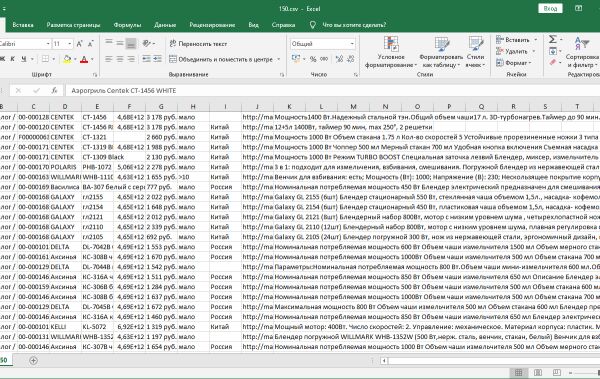This screenshot has width=600, height=379.
Task: Open the Calibri font name dropdown
Action: [x=48, y=44]
